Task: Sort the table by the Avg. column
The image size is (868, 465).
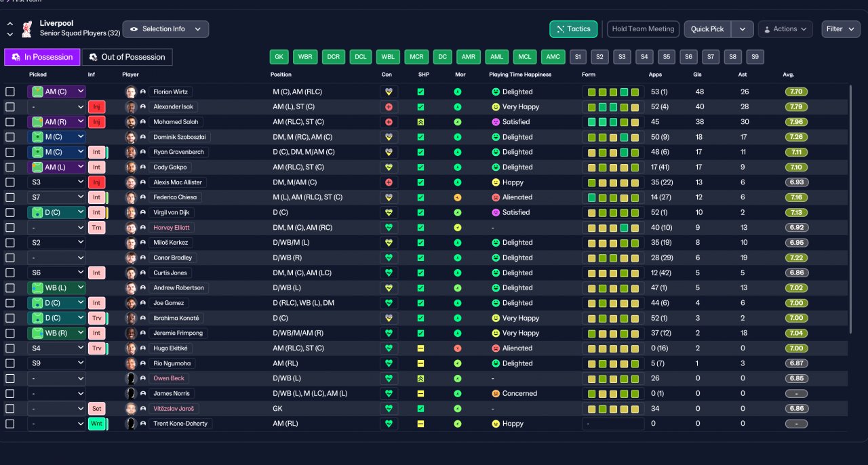Action: (x=788, y=75)
